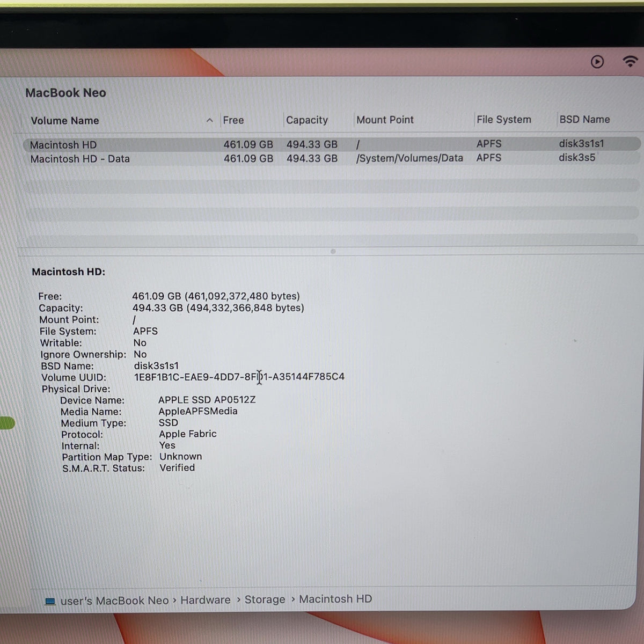The width and height of the screenshot is (644, 644).
Task: Click the Volume UUID value text
Action: (x=239, y=377)
